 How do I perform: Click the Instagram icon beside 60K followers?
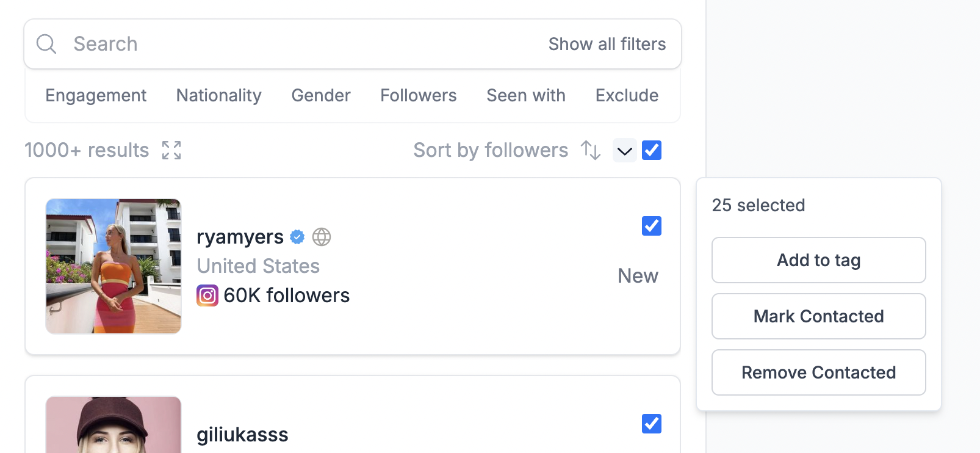tap(207, 295)
